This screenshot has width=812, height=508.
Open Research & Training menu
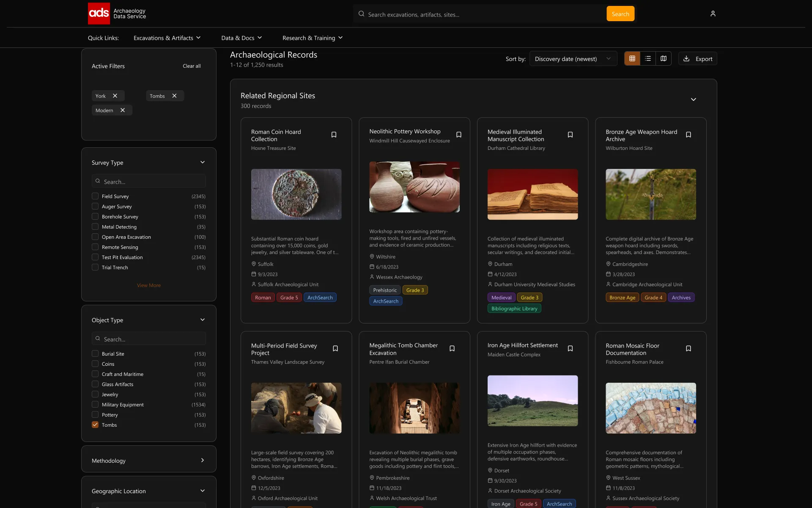click(x=312, y=38)
